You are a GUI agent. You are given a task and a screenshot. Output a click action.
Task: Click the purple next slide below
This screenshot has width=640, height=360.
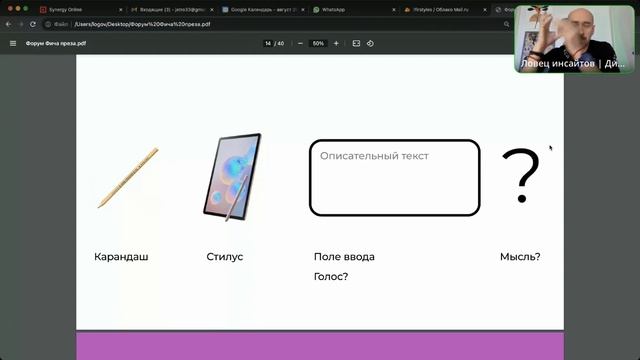320,346
